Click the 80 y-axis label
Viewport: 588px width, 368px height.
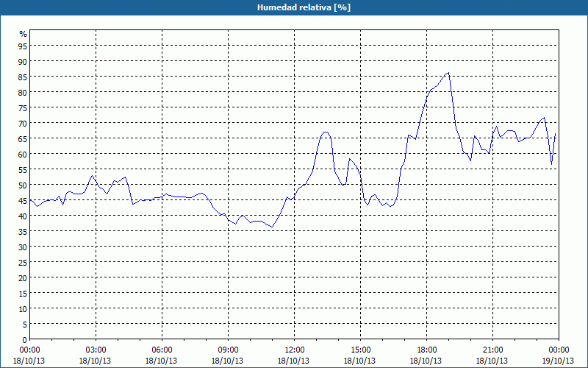point(23,93)
